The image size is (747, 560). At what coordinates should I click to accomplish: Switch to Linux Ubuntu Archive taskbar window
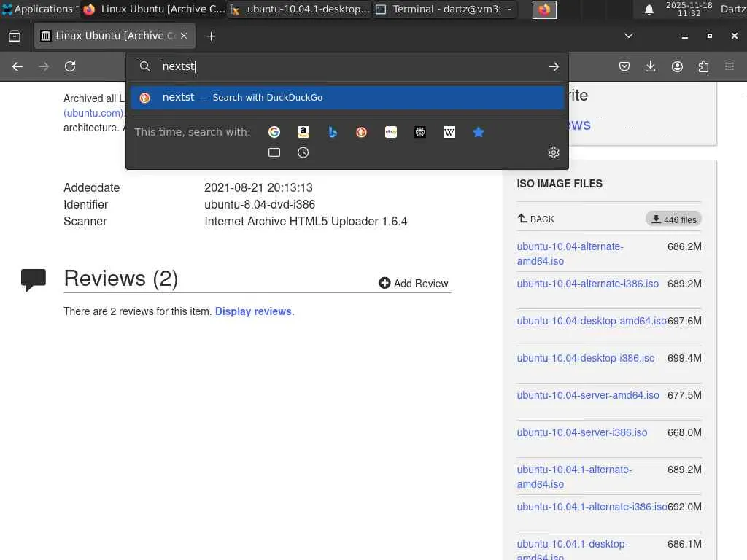(x=155, y=9)
